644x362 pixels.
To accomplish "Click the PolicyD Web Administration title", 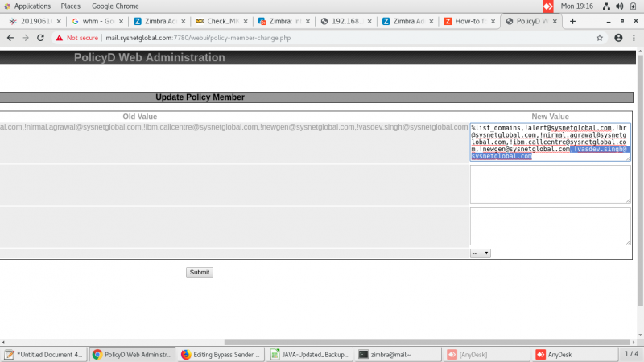I will coord(150,57).
